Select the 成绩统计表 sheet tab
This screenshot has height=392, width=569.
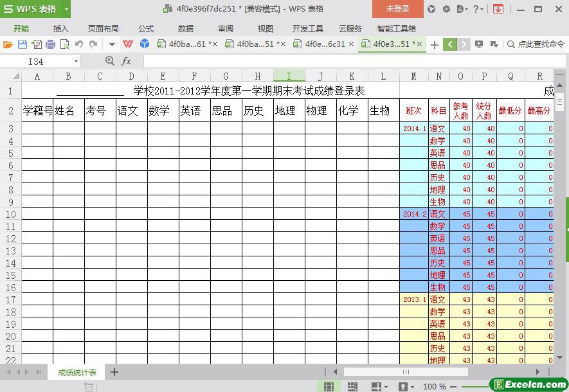click(77, 372)
